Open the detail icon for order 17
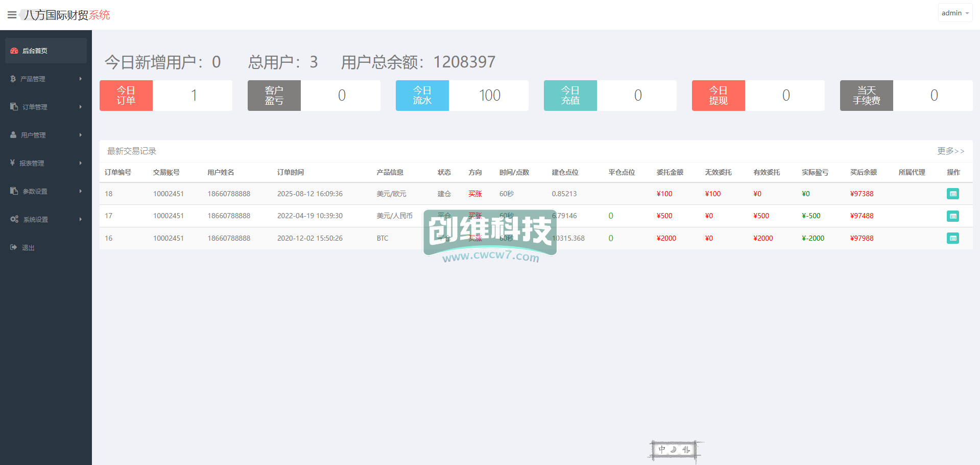 coord(953,216)
